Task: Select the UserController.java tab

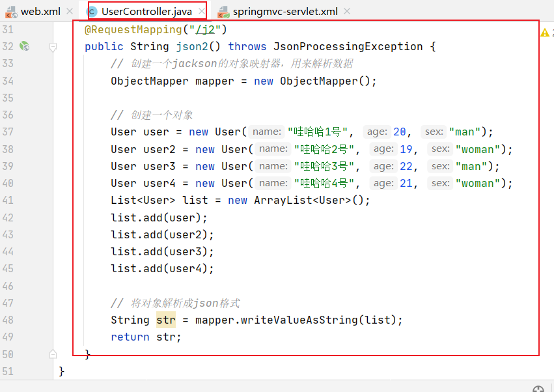Action: (148, 11)
